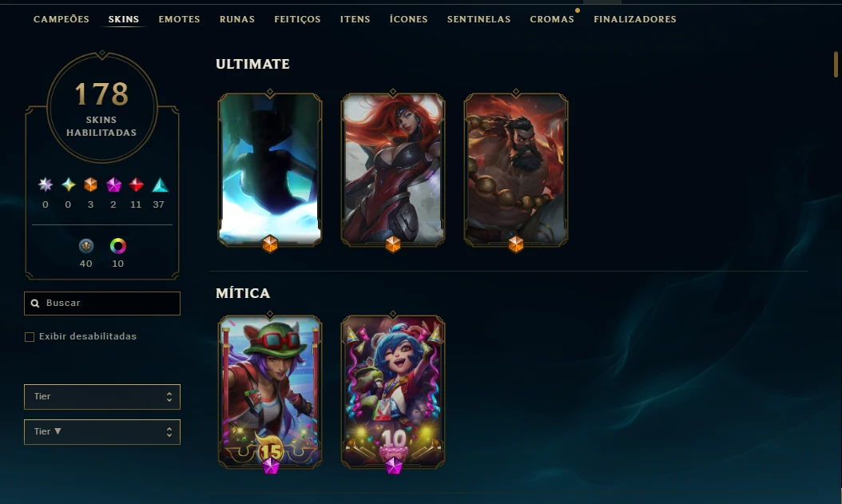This screenshot has height=504, width=842.
Task: Click the magenta Mythic tier gem icon
Action: pyautogui.click(x=113, y=185)
